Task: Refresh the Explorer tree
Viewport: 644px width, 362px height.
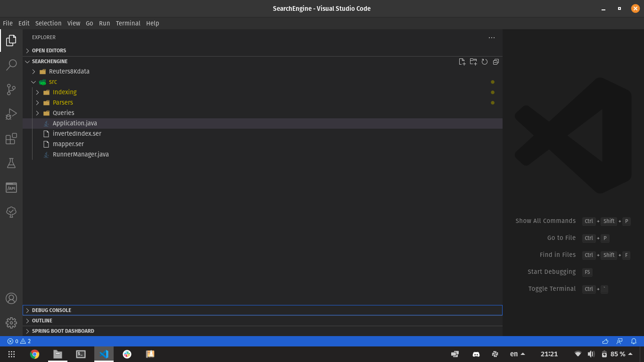Action: tap(485, 62)
